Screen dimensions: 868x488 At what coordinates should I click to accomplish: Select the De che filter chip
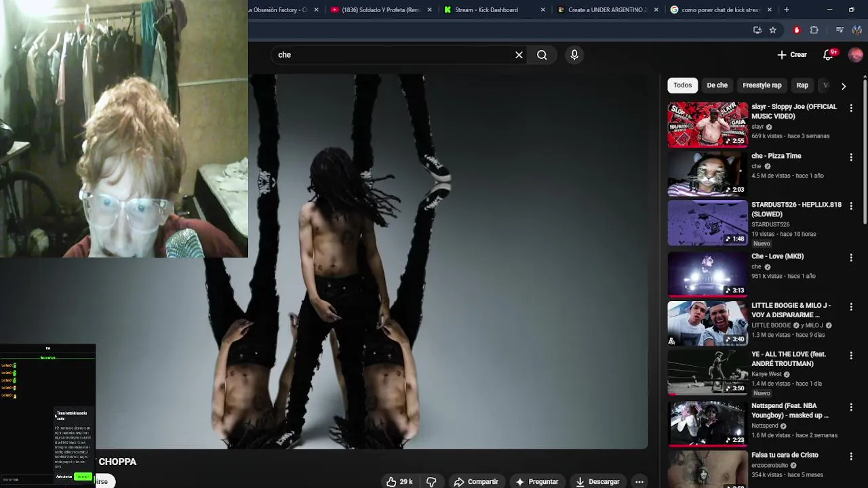pyautogui.click(x=717, y=85)
